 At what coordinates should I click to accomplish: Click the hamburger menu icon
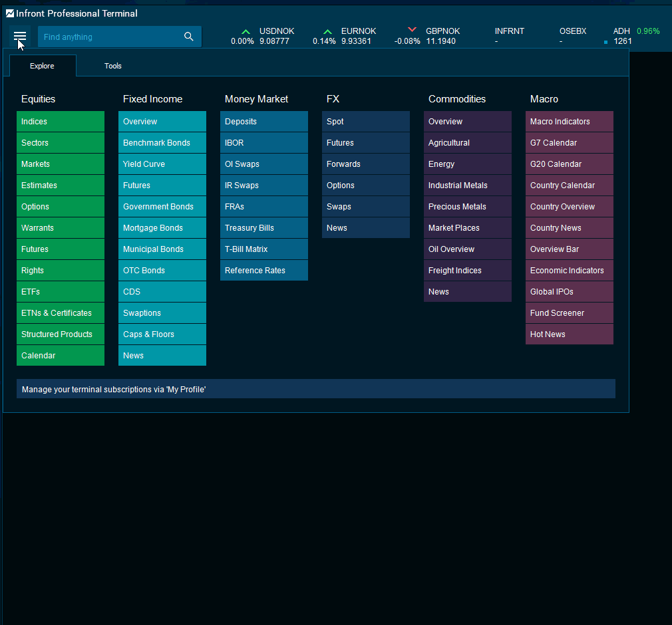pyautogui.click(x=20, y=37)
